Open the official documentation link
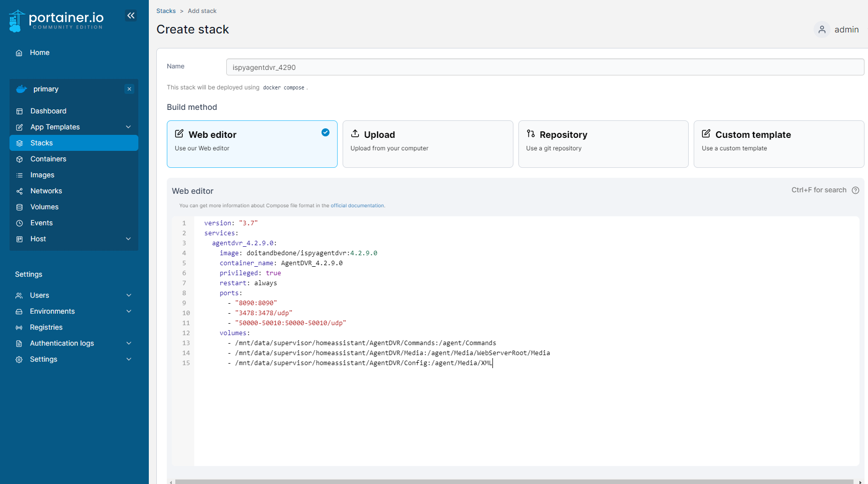 coord(357,206)
